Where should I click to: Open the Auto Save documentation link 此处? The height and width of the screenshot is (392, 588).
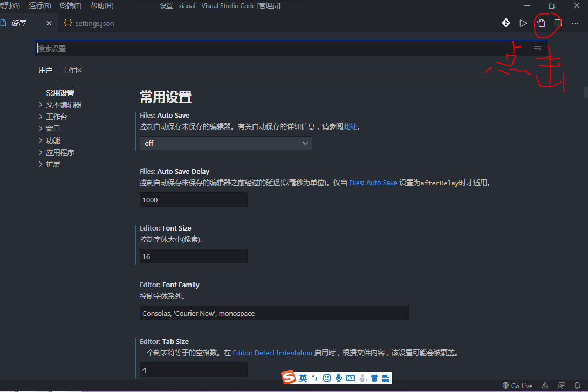(x=350, y=126)
